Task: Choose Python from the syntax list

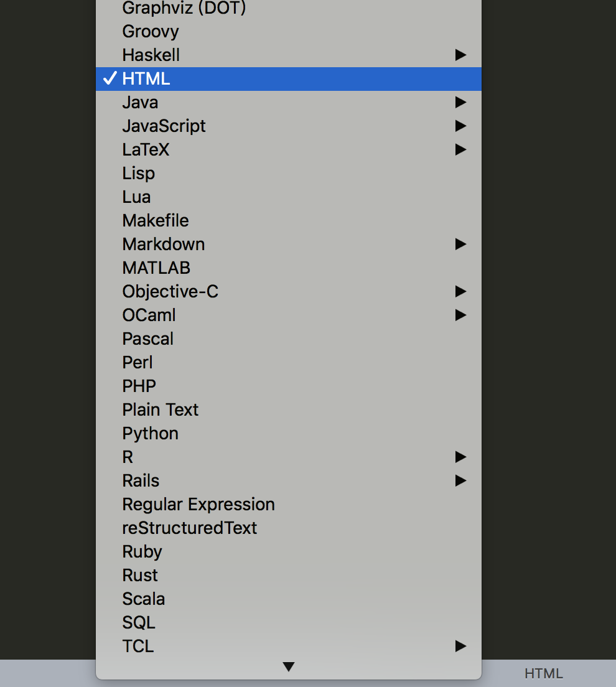Action: [x=150, y=434]
